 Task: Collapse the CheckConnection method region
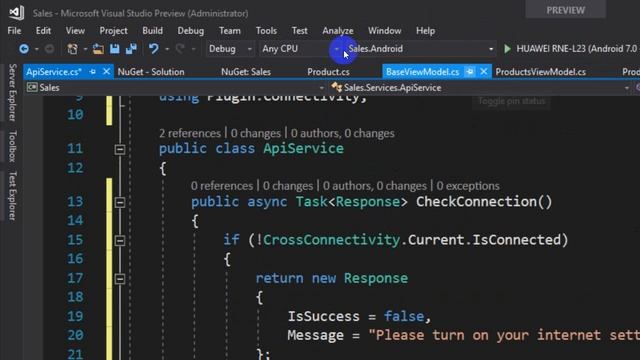coord(120,202)
